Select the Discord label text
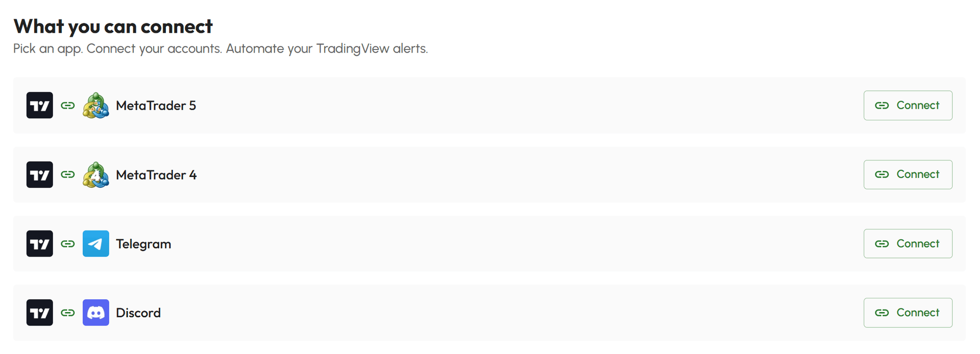The image size is (980, 354). tap(138, 313)
